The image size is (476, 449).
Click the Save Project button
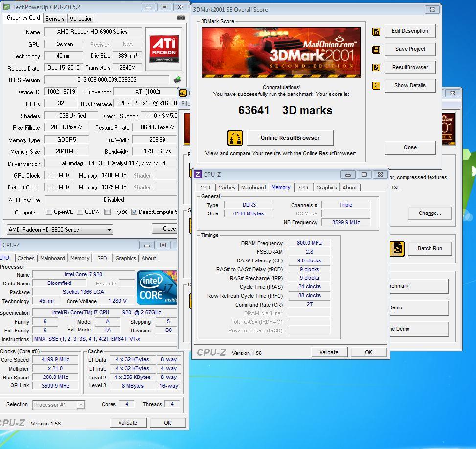(410, 49)
